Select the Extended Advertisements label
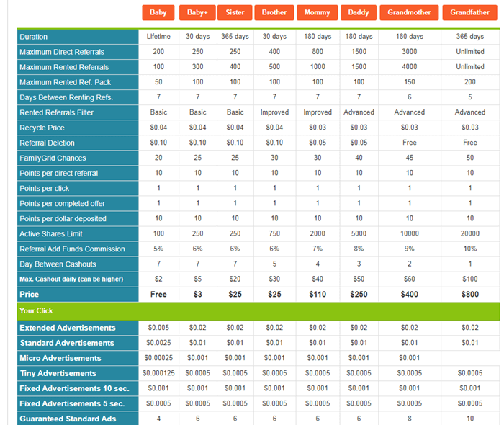This screenshot has width=504, height=425. (68, 328)
